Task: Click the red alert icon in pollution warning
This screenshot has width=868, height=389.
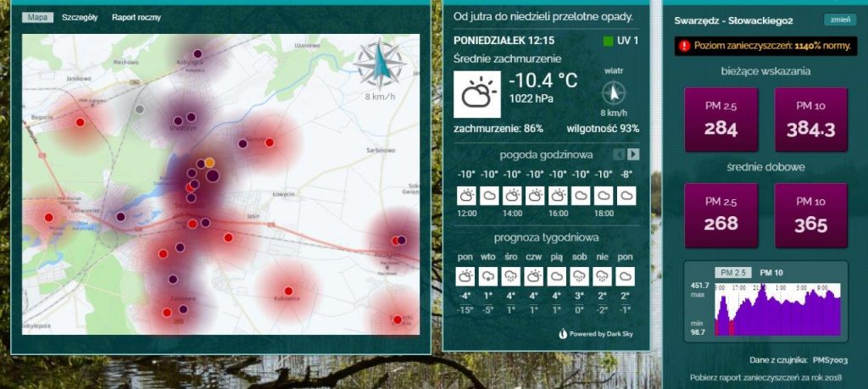Action: 684,46
